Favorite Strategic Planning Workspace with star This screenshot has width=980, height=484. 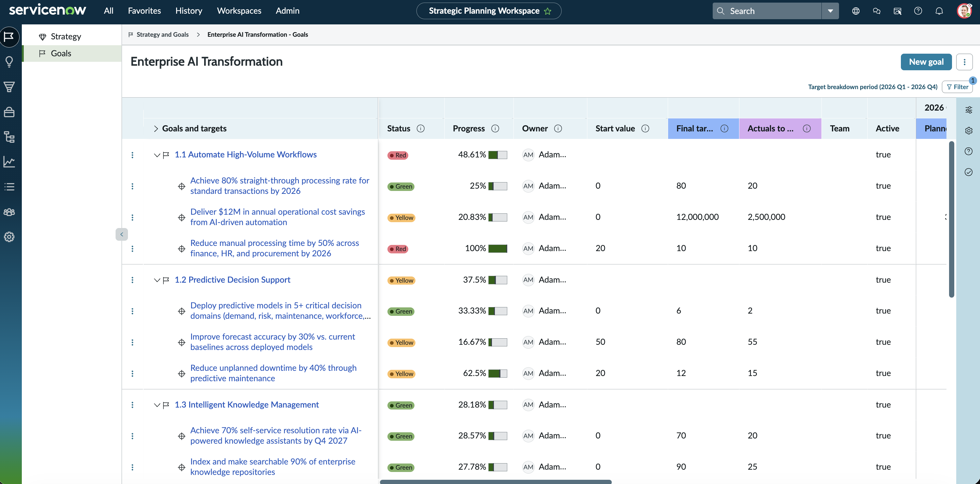click(x=547, y=11)
